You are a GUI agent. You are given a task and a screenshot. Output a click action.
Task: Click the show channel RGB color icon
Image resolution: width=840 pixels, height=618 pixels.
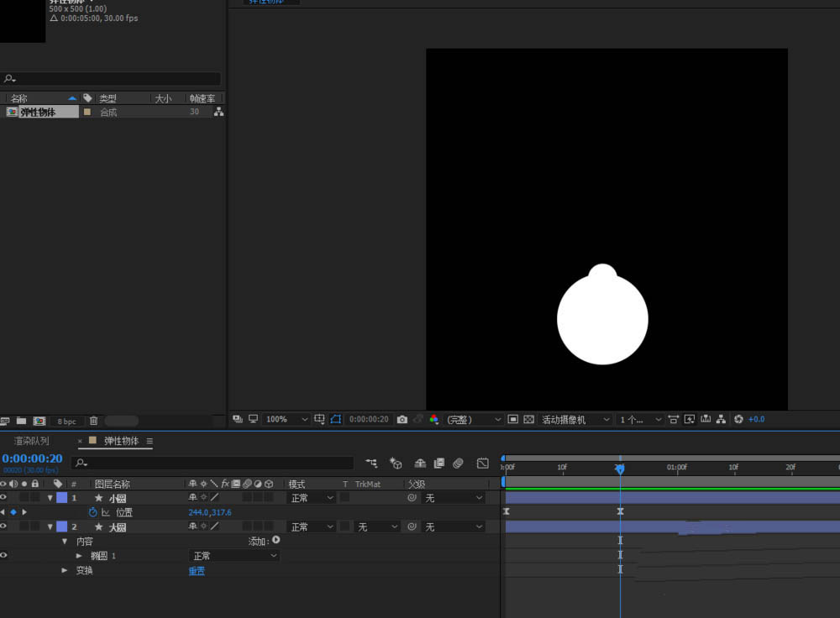(433, 419)
